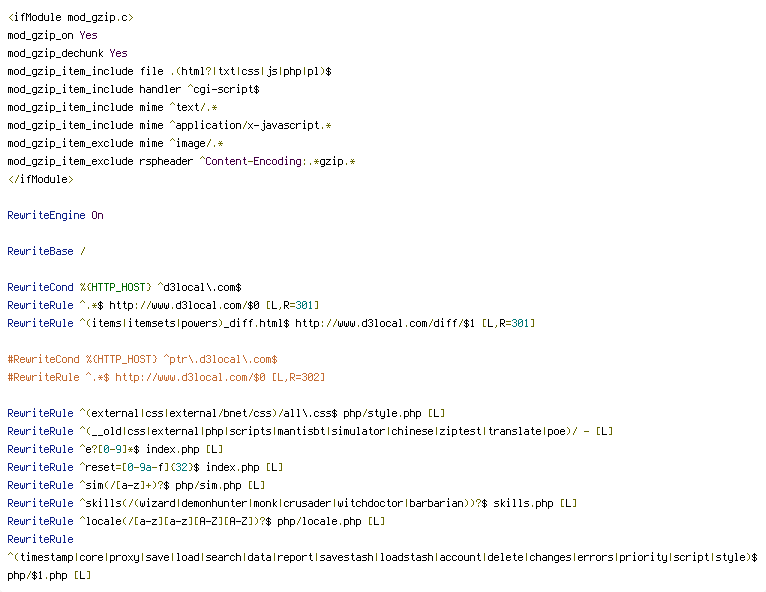766x592 pixels.
Task: Select the RewriteBase / directive
Action: click(x=46, y=252)
